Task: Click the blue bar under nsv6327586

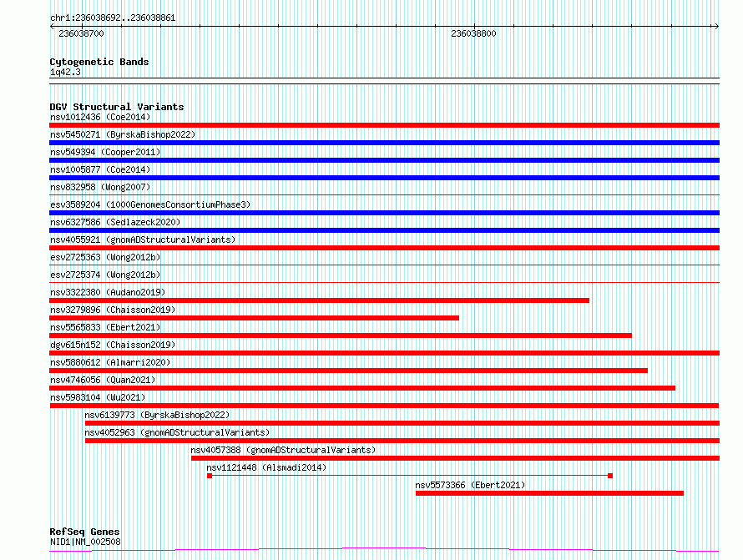Action: coord(384,230)
